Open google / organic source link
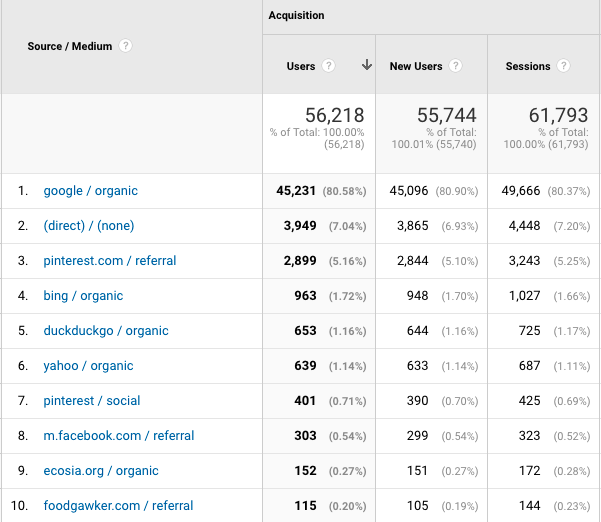 pos(90,190)
